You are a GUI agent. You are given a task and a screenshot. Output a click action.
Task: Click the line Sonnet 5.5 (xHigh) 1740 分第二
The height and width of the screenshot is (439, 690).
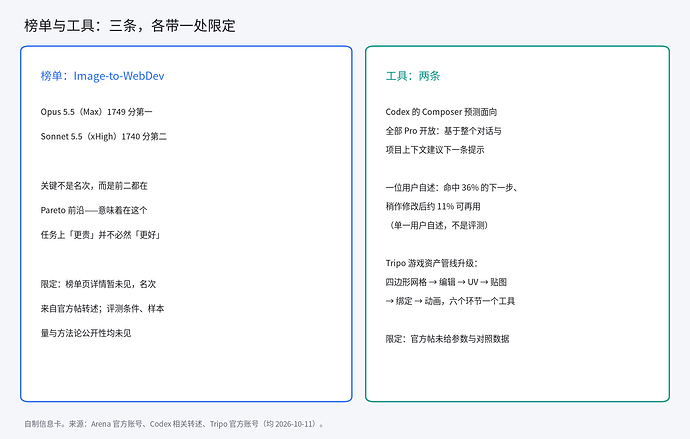point(103,137)
